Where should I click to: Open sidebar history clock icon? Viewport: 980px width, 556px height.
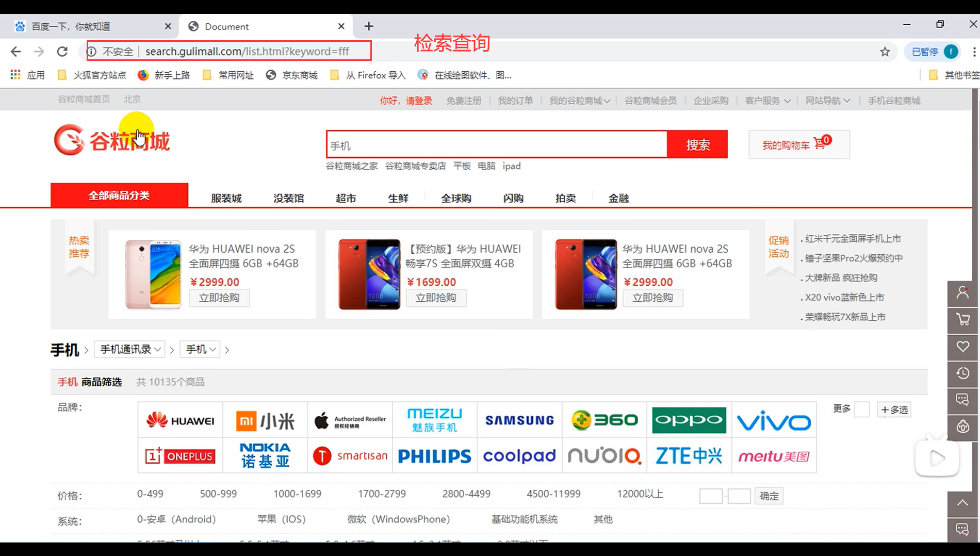click(x=962, y=373)
